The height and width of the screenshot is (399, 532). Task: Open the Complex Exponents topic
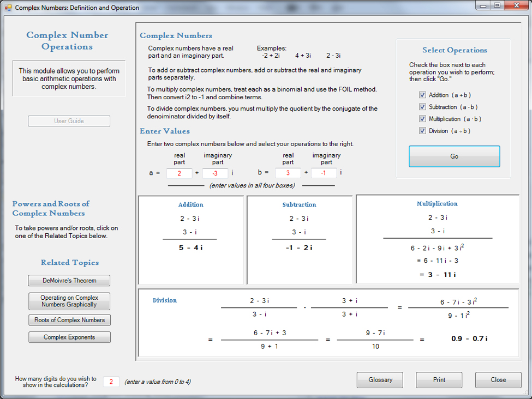tap(69, 337)
